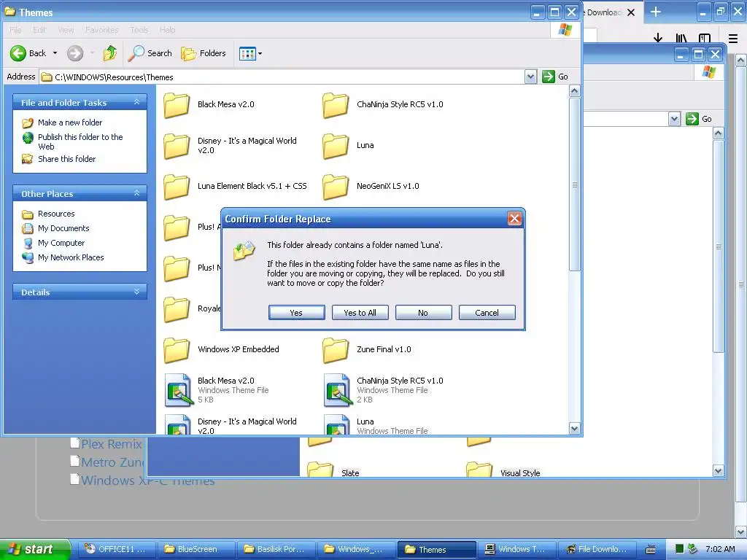Screen dimensions: 747x560
Task: Click Share this folder
Action: [66, 159]
